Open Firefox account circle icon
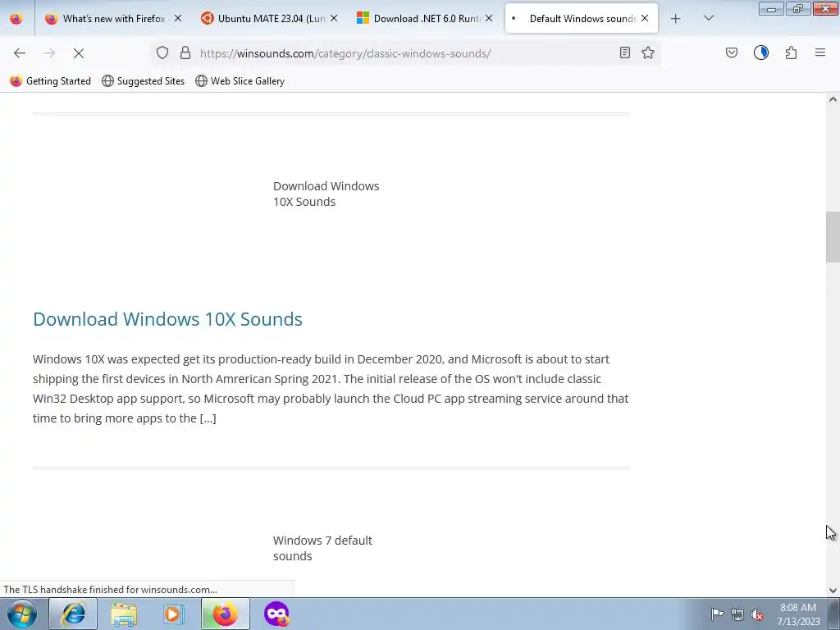This screenshot has height=630, width=840. click(761, 52)
